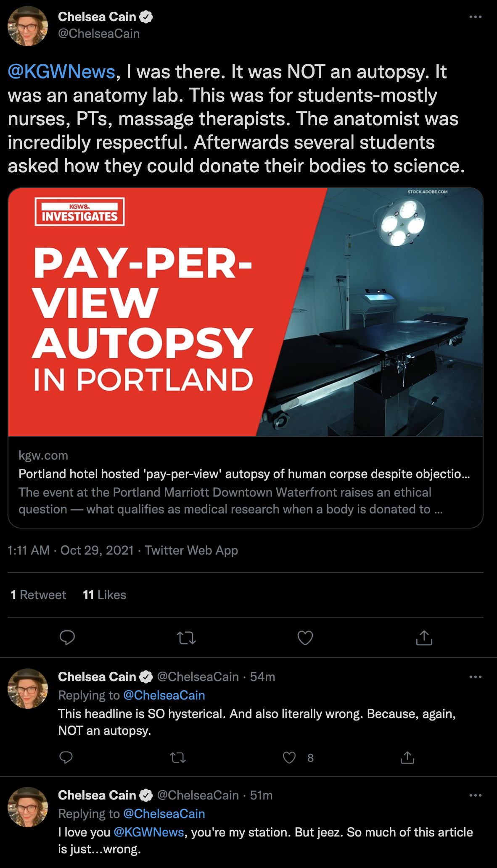Image resolution: width=497 pixels, height=868 pixels.
Task: View the 11 Likes list
Action: pos(105,595)
